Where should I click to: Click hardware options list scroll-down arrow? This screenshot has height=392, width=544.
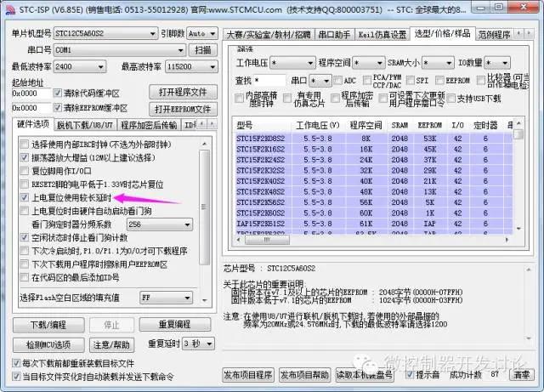(205, 300)
